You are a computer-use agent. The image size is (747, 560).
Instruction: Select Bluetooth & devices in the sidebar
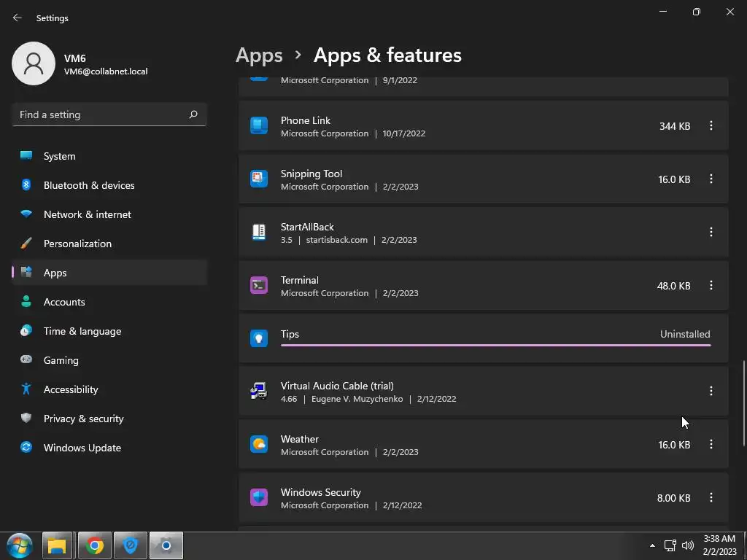(88, 185)
